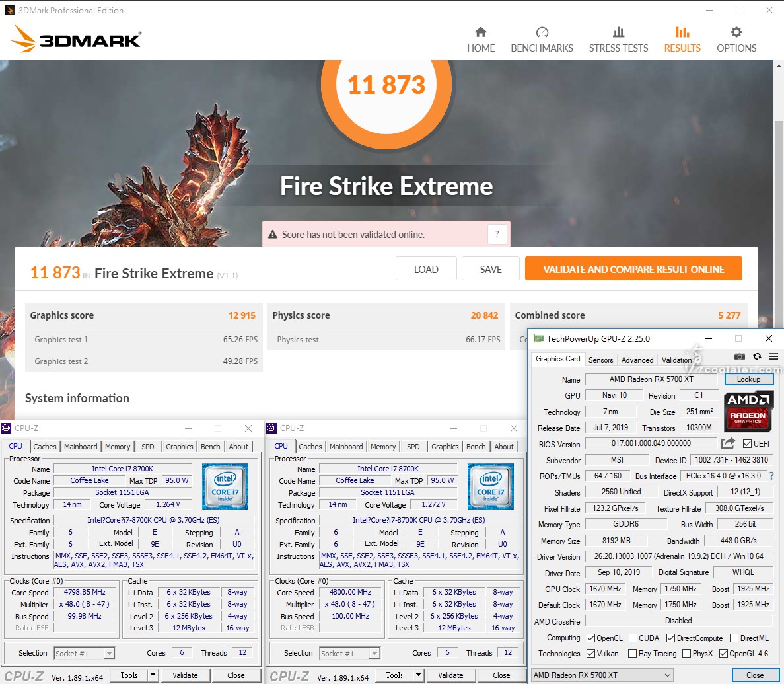Click the Lookup button in GPU-Z
This screenshot has height=684, width=784.
point(748,379)
